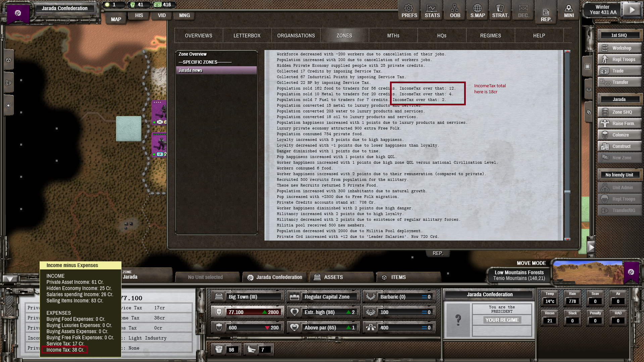
Task: Click the YOUR REGIME button
Action: pyautogui.click(x=502, y=320)
